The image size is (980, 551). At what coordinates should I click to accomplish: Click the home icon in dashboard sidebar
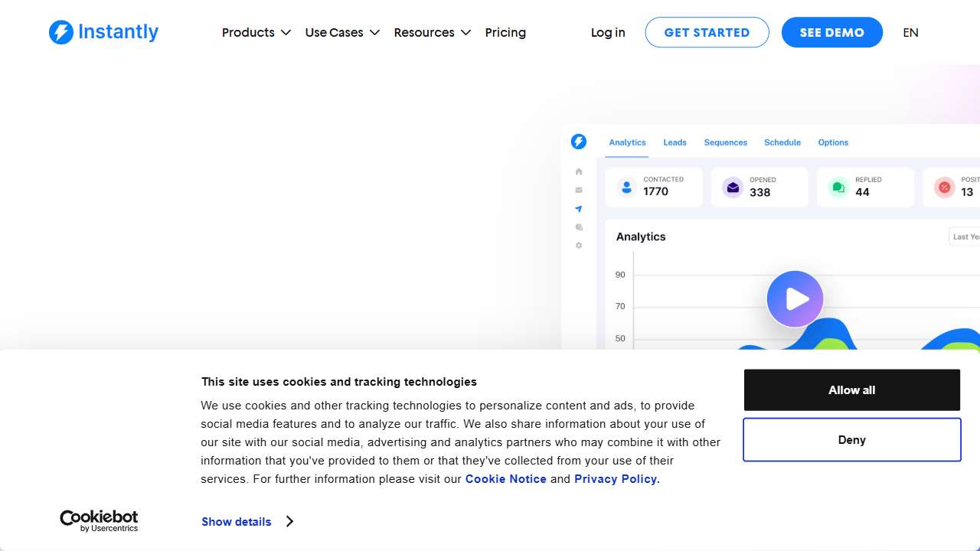tap(579, 171)
